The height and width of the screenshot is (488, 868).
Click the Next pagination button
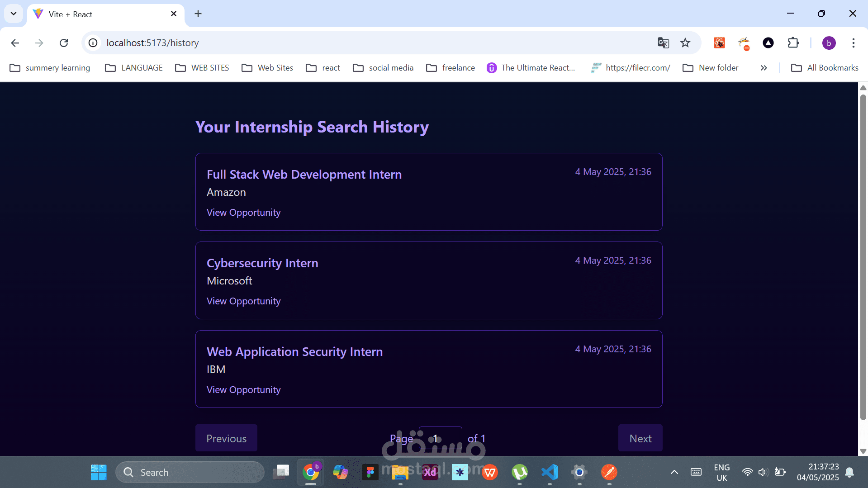640,438
